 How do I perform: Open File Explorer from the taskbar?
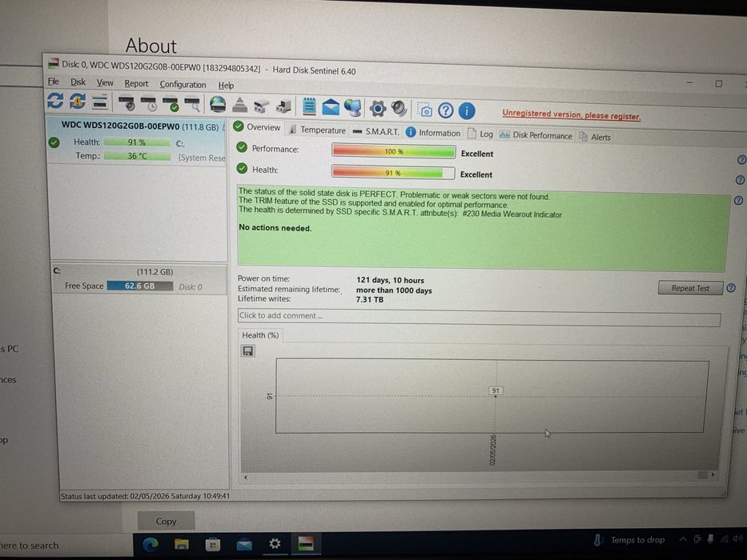(x=182, y=543)
